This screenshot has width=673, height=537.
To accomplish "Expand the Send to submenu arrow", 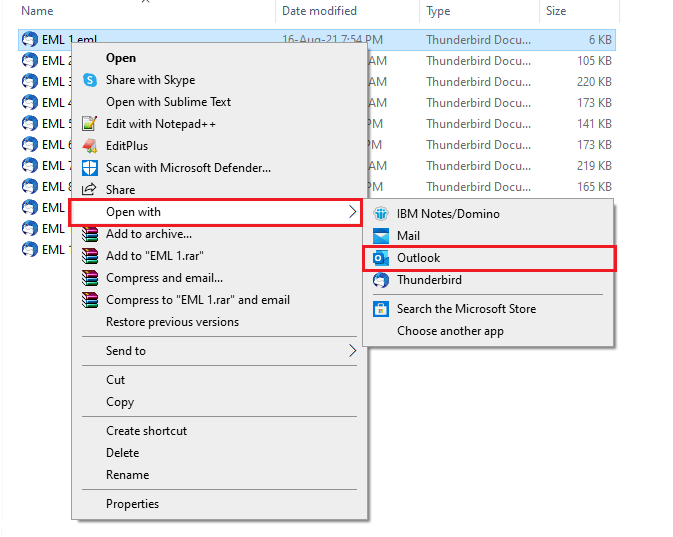I will 352,351.
